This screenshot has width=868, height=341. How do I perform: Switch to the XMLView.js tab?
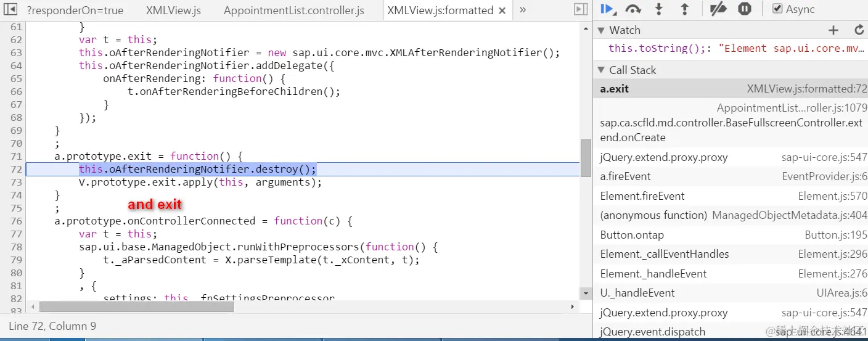[x=173, y=10]
